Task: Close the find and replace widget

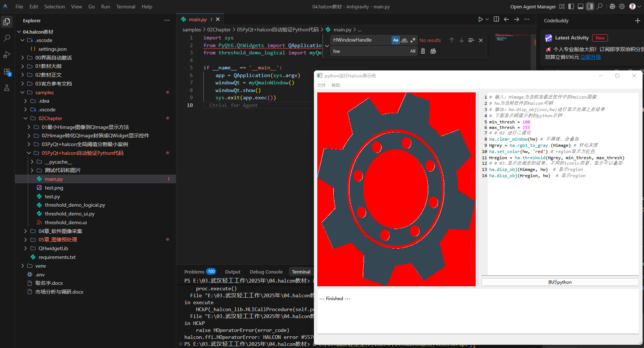Action: pos(481,40)
